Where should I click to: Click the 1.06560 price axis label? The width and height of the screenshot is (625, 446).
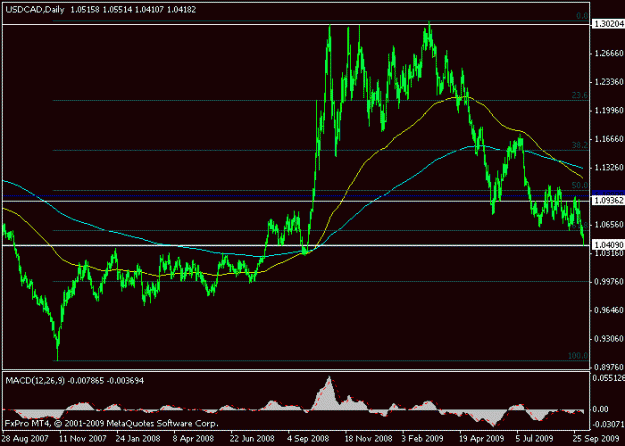tap(609, 225)
